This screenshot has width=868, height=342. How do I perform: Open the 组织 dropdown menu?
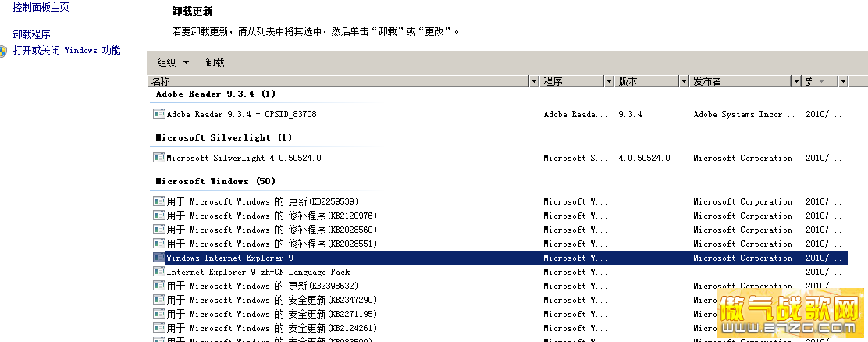tap(173, 62)
